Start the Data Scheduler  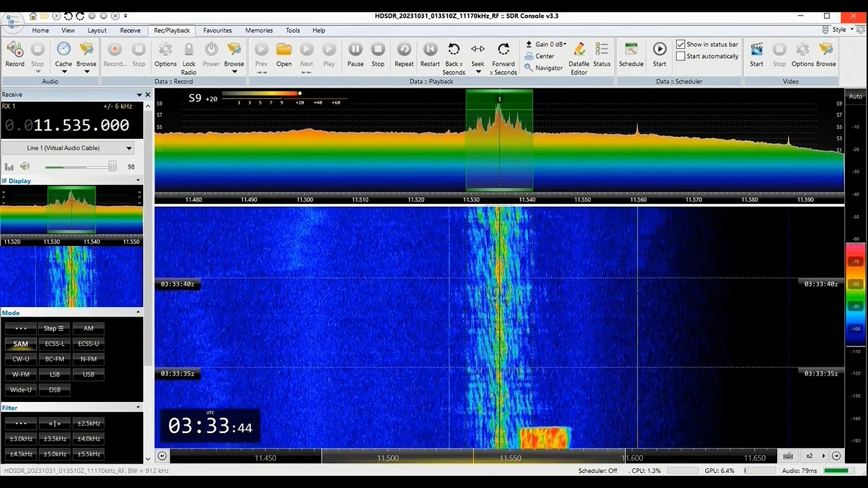point(659,49)
